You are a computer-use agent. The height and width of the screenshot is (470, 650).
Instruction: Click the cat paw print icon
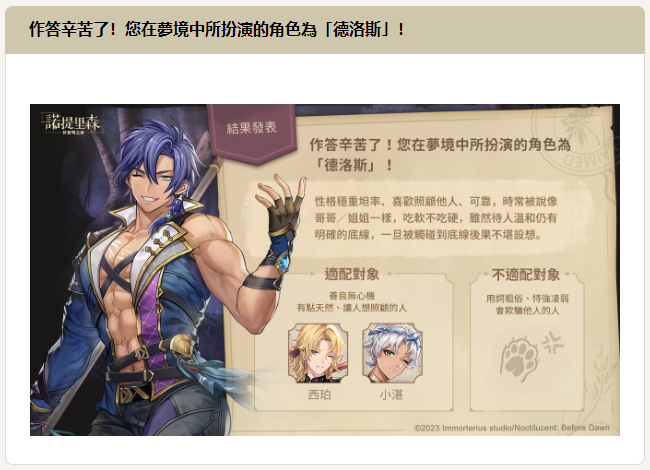tap(519, 359)
